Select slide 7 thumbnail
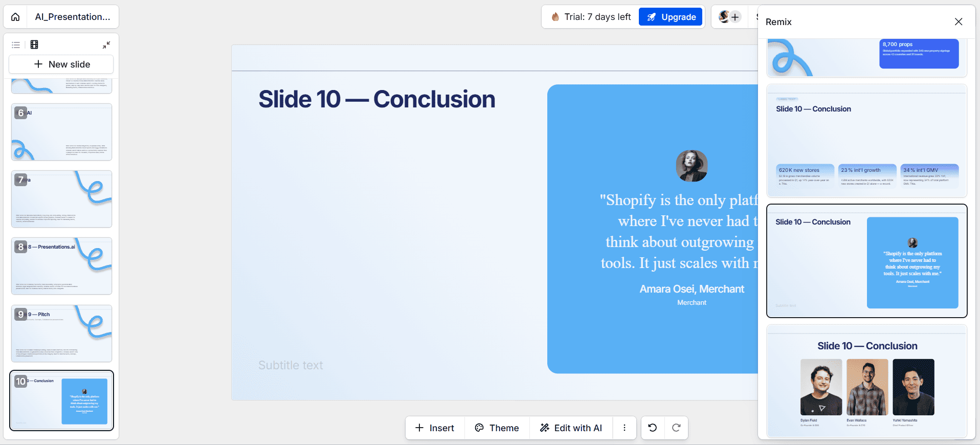The height and width of the screenshot is (445, 980). point(61,199)
